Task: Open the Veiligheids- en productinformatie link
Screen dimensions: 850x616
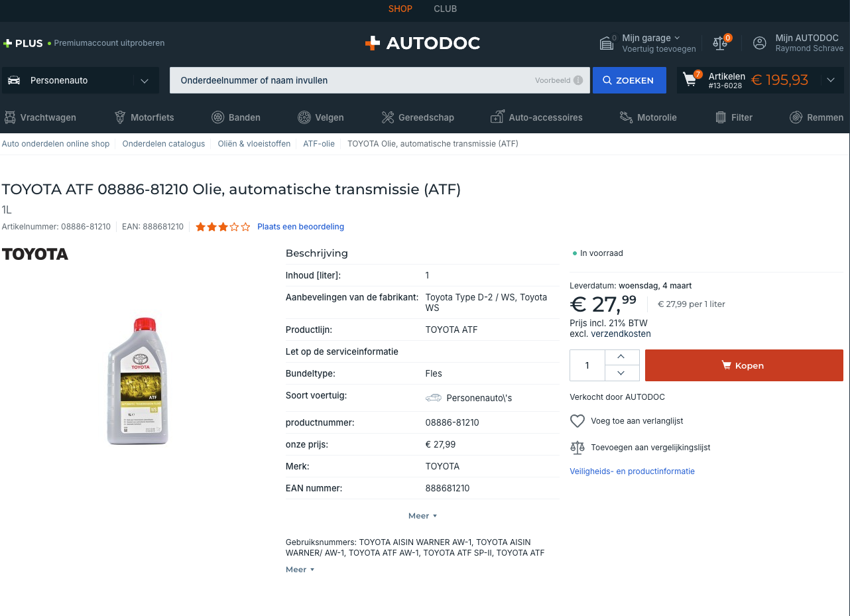Action: point(632,471)
